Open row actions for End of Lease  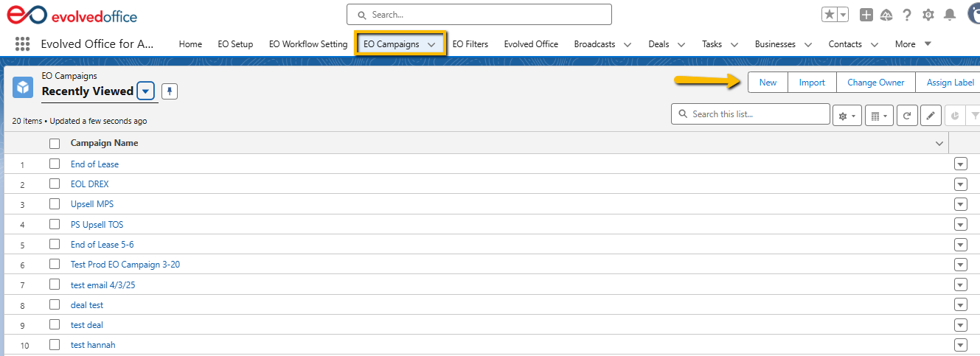point(960,164)
